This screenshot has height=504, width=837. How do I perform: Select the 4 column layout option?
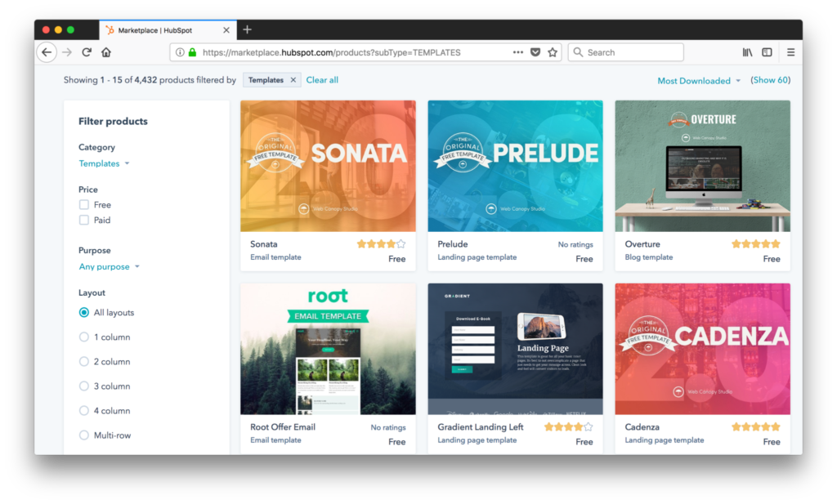coord(84,411)
